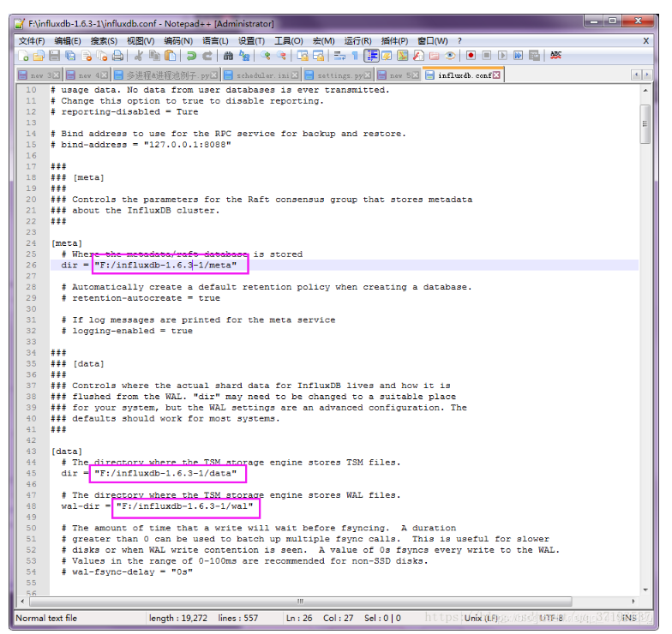The image size is (672, 634).
Task: Open the 宏(M) menu
Action: tap(324, 41)
